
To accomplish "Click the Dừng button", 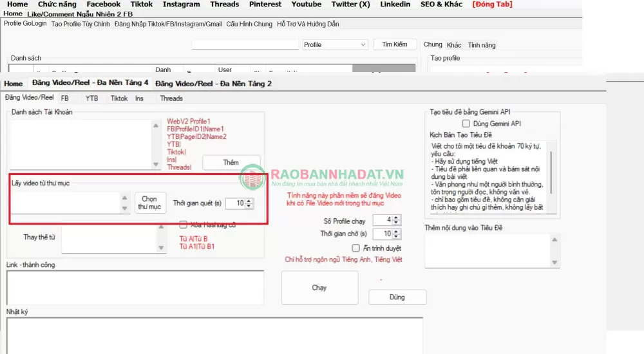I will pyautogui.click(x=397, y=297).
